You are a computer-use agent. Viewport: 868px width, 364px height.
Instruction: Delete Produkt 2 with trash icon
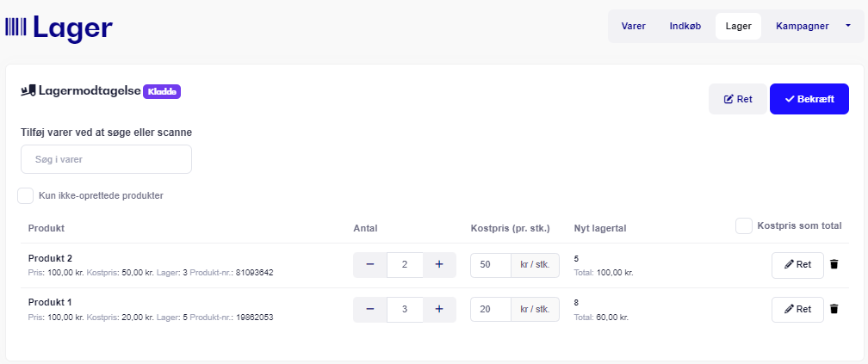pyautogui.click(x=834, y=264)
